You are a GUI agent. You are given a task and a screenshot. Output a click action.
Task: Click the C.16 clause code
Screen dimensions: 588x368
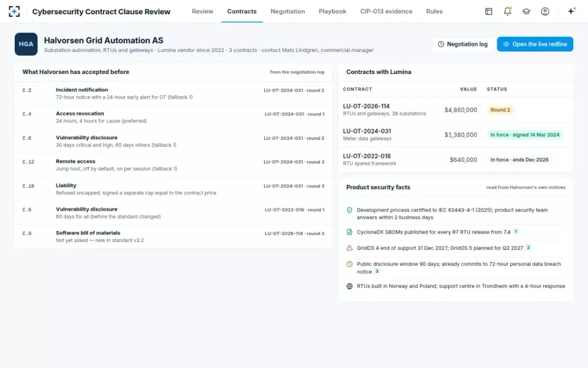tap(28, 186)
